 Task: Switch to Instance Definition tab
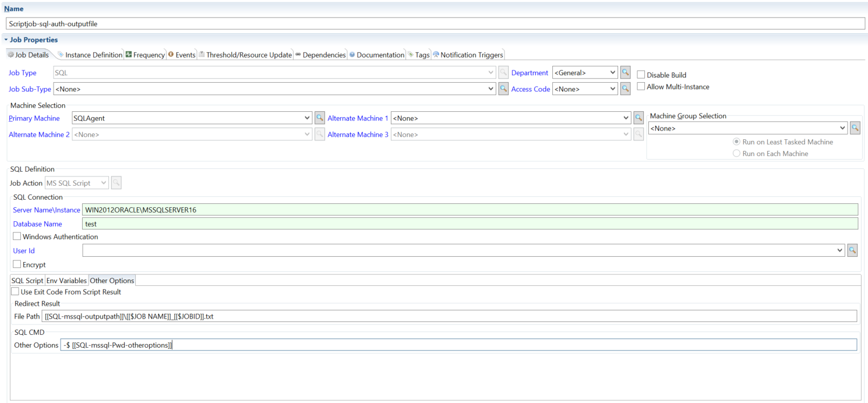(x=90, y=55)
